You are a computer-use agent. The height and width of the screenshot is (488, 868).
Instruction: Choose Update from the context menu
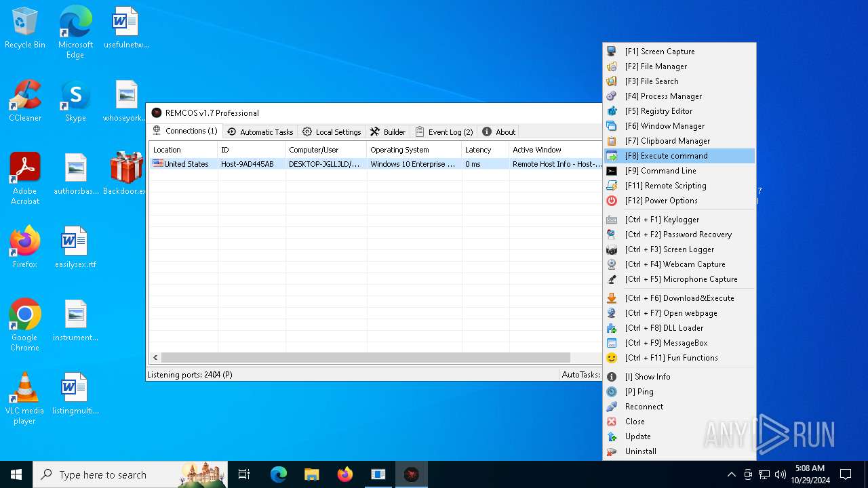(x=679, y=436)
